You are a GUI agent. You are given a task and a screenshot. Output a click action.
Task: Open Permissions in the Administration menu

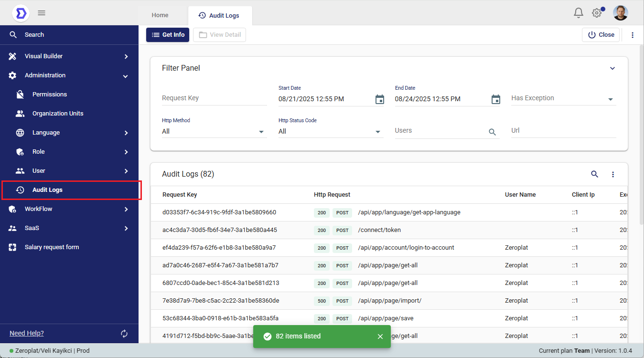[50, 95]
